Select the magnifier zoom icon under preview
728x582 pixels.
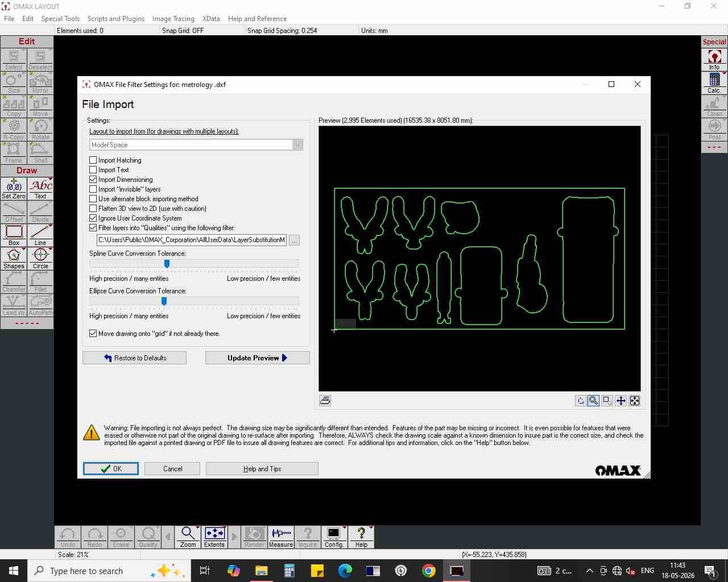pos(593,401)
